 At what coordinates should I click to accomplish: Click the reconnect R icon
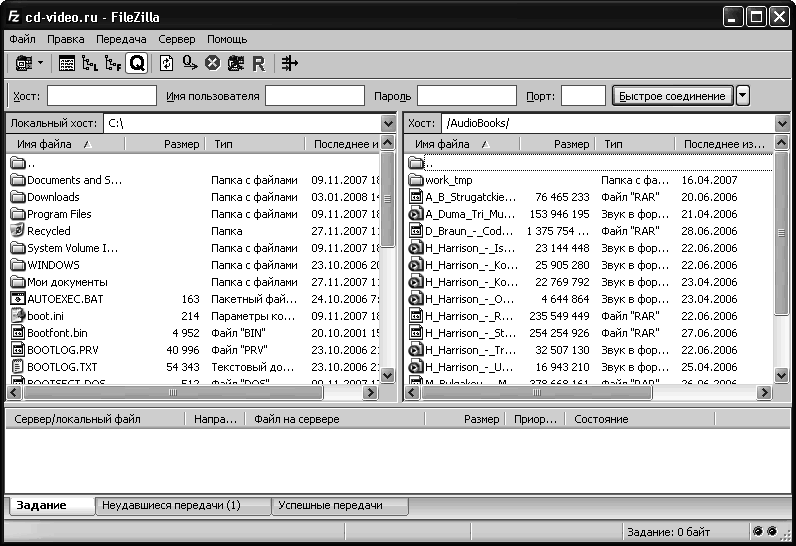coord(259,63)
